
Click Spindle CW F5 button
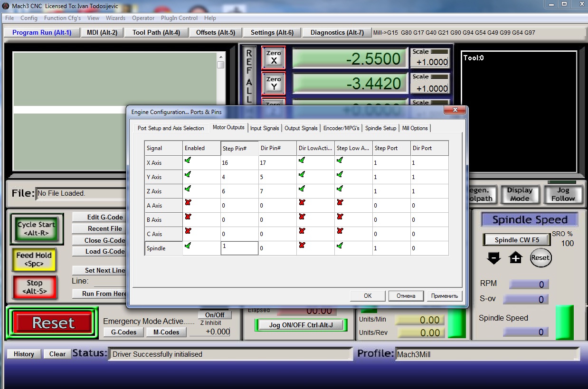point(517,240)
